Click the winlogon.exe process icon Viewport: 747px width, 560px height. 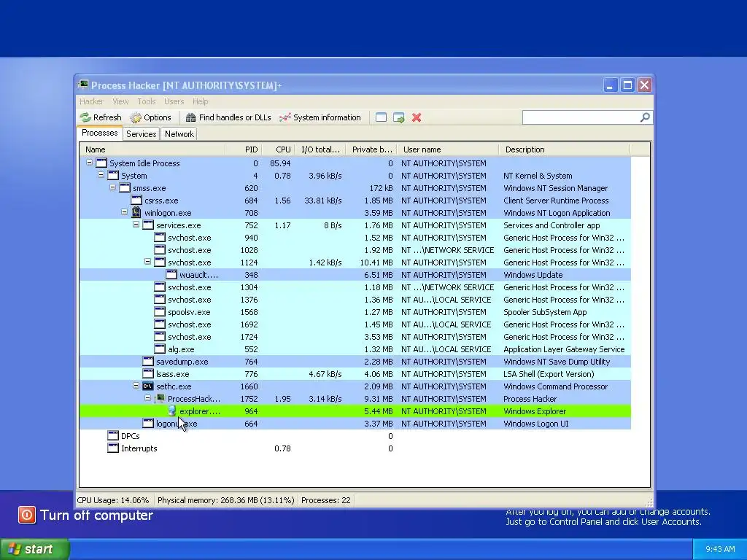pyautogui.click(x=136, y=212)
